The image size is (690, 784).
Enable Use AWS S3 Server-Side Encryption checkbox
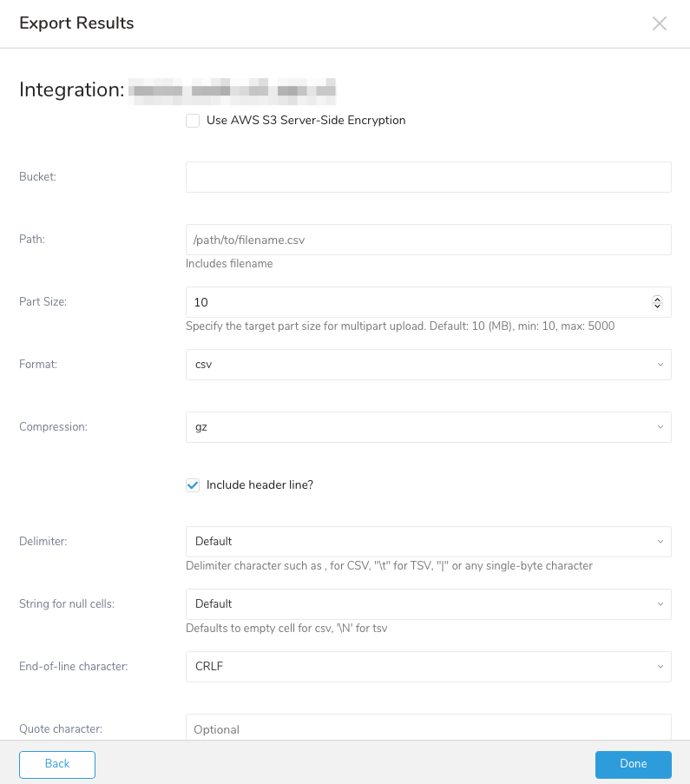point(193,121)
